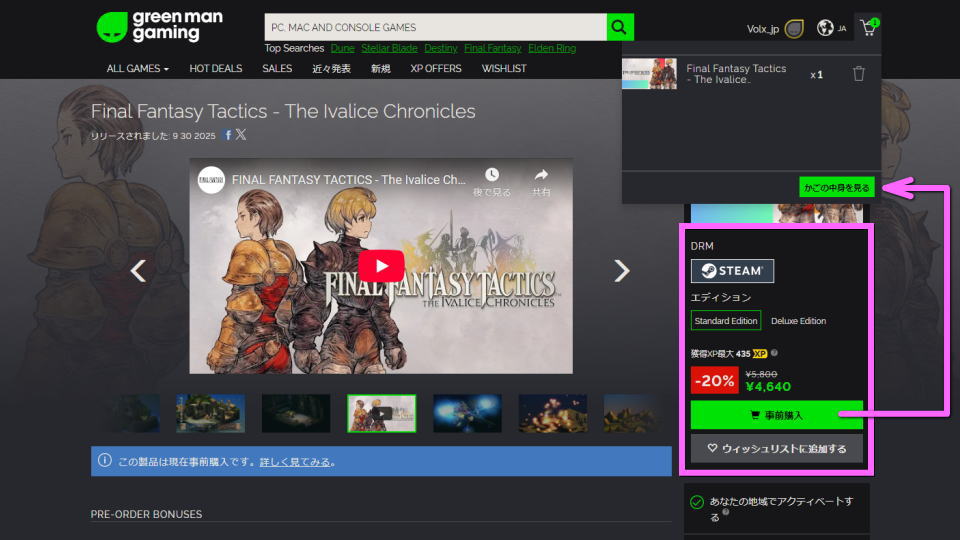The width and height of the screenshot is (960, 540).
Task: Select Deluxe Edition
Action: click(x=798, y=321)
